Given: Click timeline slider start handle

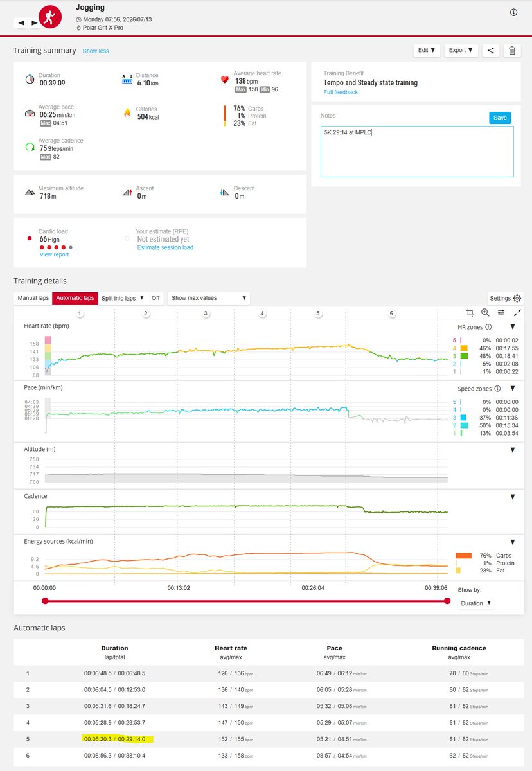Looking at the screenshot, I should (x=45, y=601).
